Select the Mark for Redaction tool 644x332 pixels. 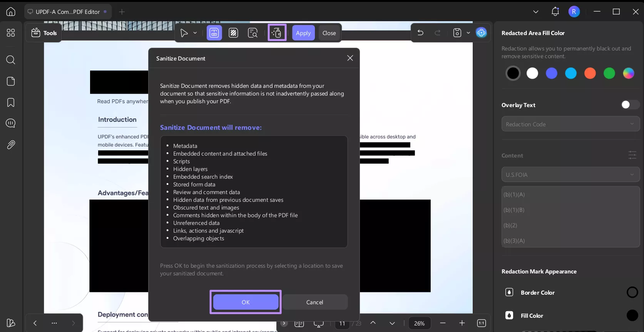coord(214,33)
